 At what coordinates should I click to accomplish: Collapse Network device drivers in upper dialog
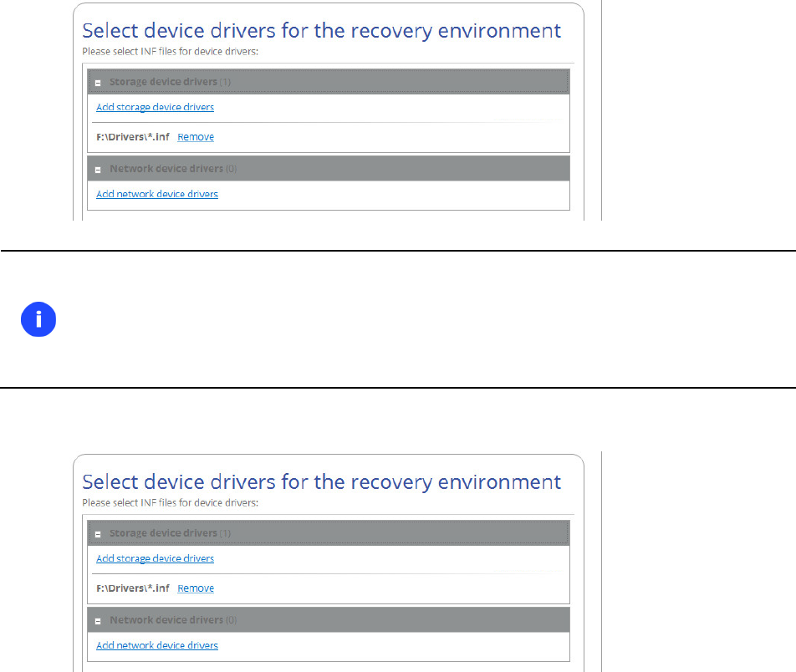click(x=98, y=169)
